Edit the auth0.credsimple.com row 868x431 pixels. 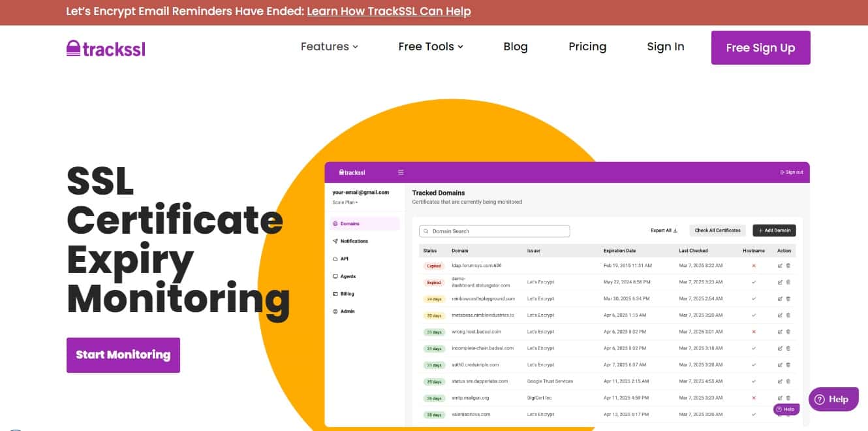[780, 365]
